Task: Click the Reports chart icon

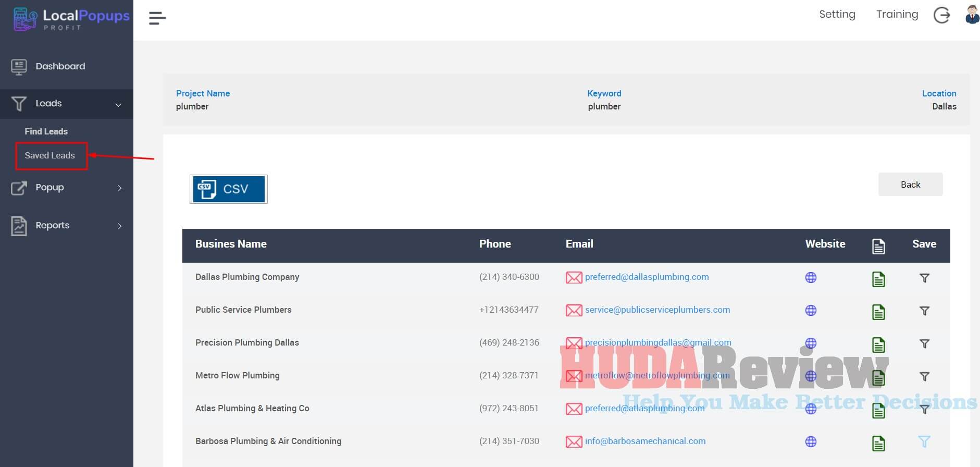Action: [x=19, y=226]
